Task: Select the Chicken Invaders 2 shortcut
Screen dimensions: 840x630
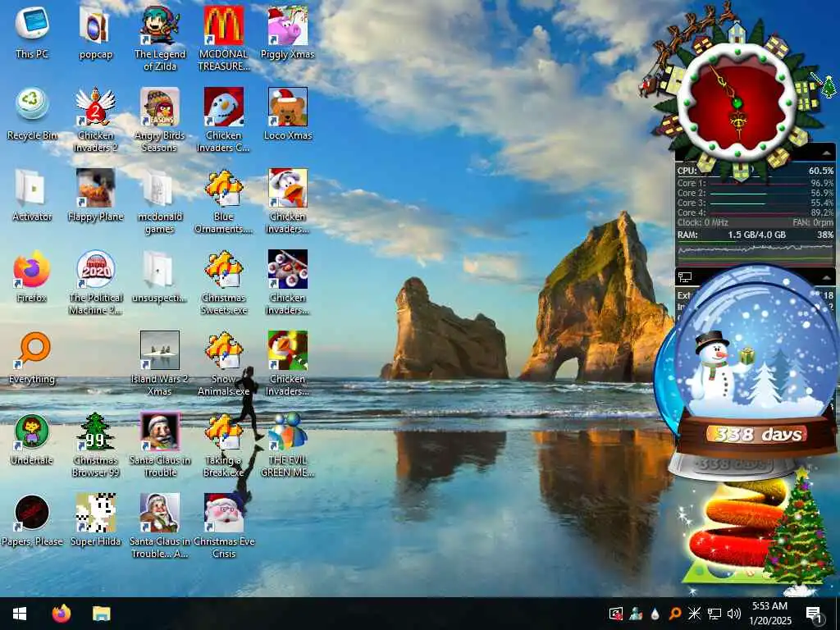Action: click(x=95, y=120)
